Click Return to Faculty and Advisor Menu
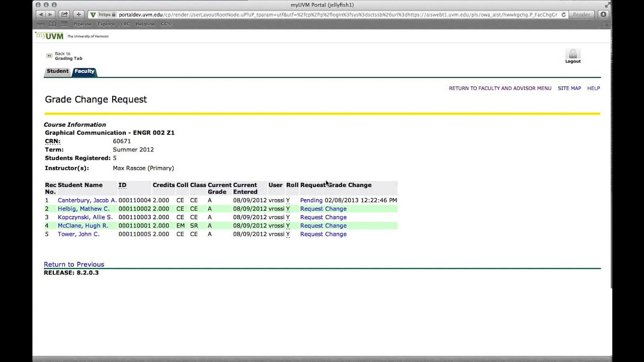The height and width of the screenshot is (362, 644). click(500, 88)
